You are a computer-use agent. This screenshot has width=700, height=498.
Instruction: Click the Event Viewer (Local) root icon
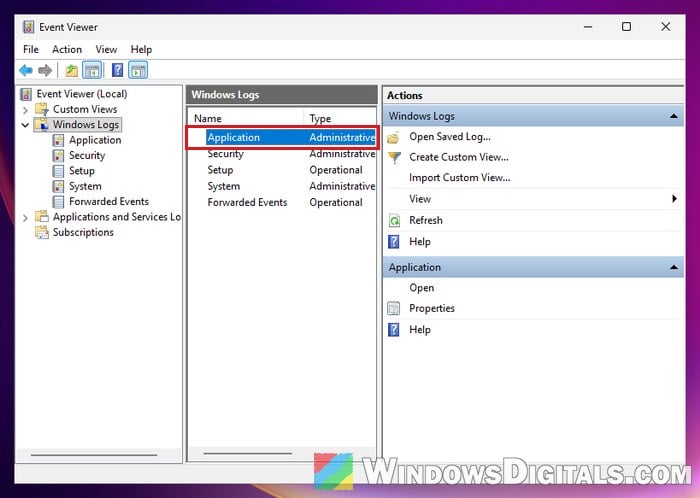[x=26, y=94]
